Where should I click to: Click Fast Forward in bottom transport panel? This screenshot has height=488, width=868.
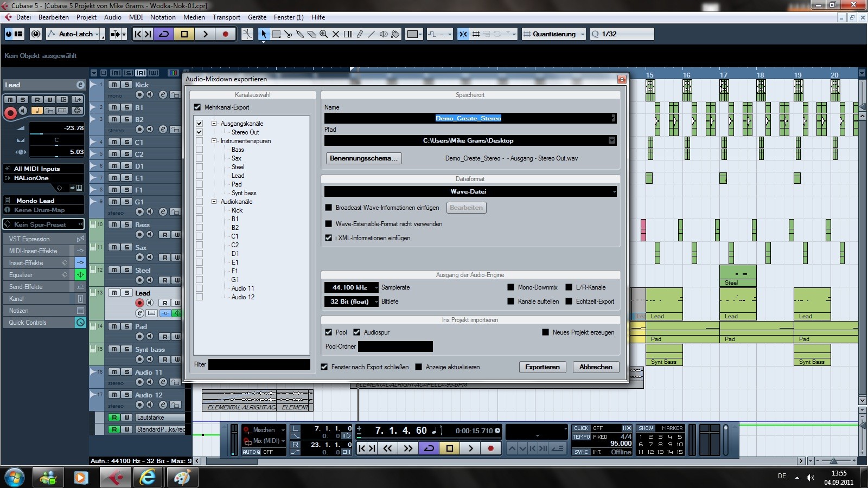408,448
